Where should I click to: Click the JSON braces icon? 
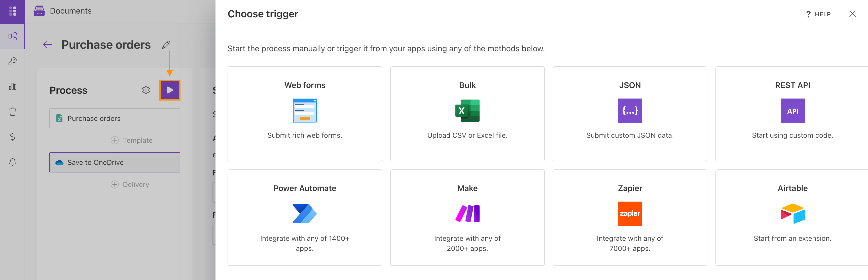(x=630, y=110)
